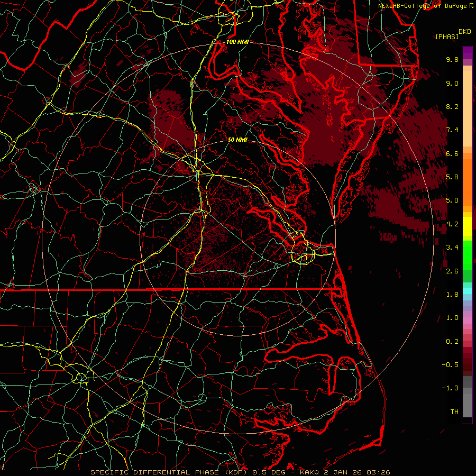Click the 2.6 value on the legend
The width and height of the screenshot is (476, 476).
452,271
